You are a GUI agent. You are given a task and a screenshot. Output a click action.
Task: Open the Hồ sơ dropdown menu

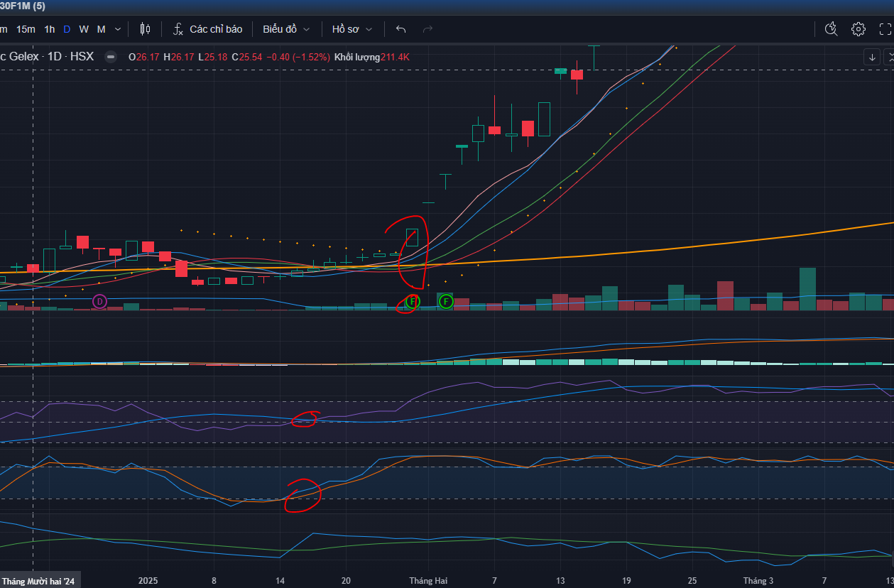coord(351,29)
